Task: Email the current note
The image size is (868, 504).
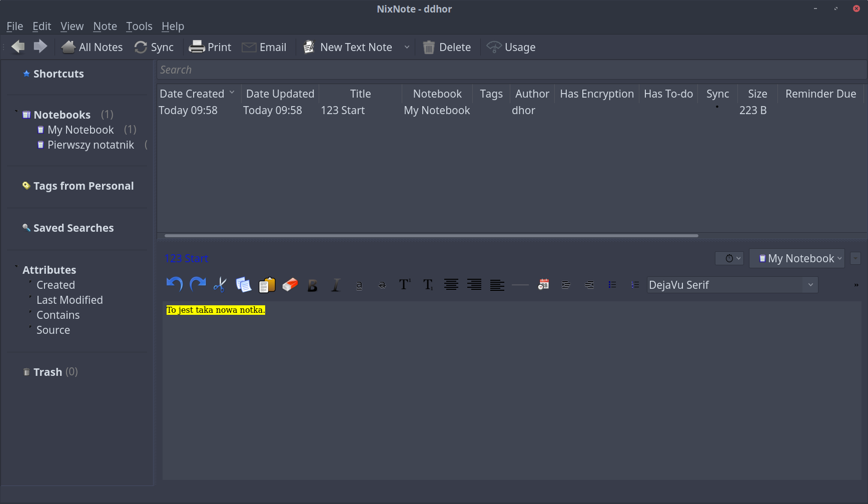Action: coord(264,47)
